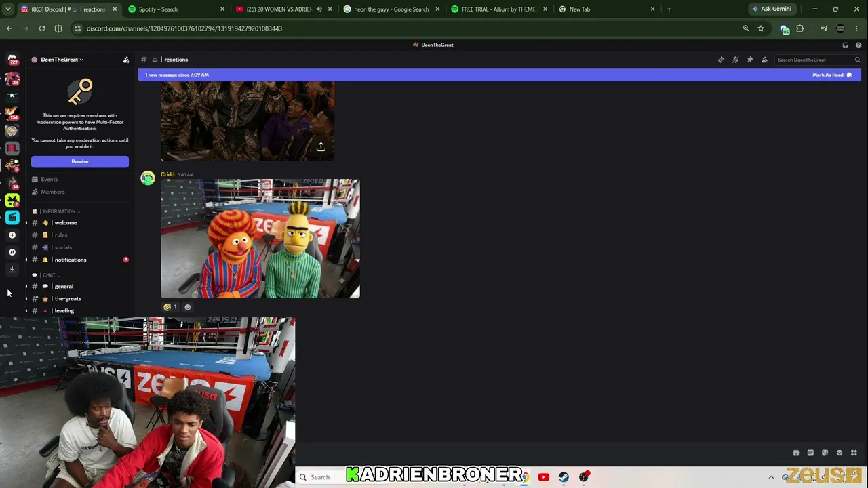Open Discord direct messages home icon
Image resolution: width=868 pixels, height=488 pixels.
pos(12,60)
